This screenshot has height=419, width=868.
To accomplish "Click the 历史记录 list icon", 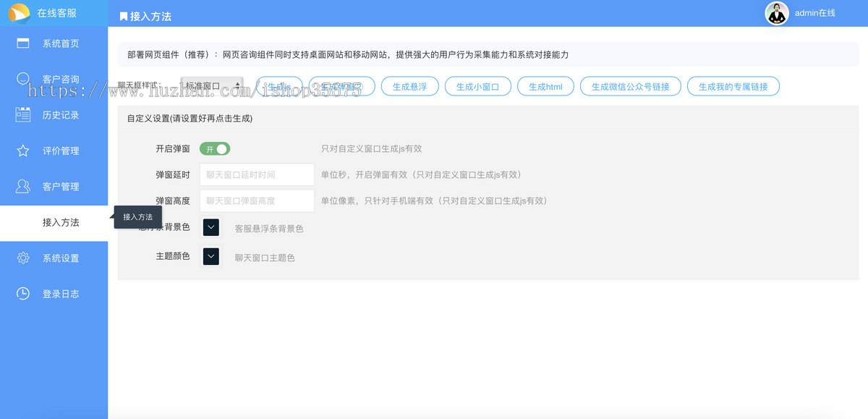I will click(23, 114).
